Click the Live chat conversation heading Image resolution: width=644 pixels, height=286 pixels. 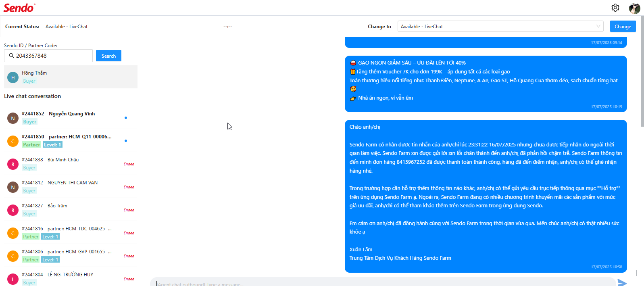pyautogui.click(x=32, y=96)
